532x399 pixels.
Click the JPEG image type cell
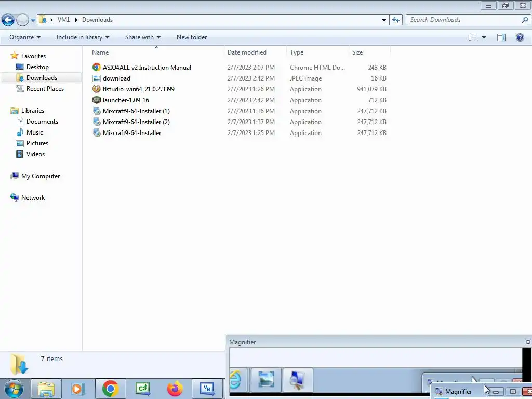point(305,78)
